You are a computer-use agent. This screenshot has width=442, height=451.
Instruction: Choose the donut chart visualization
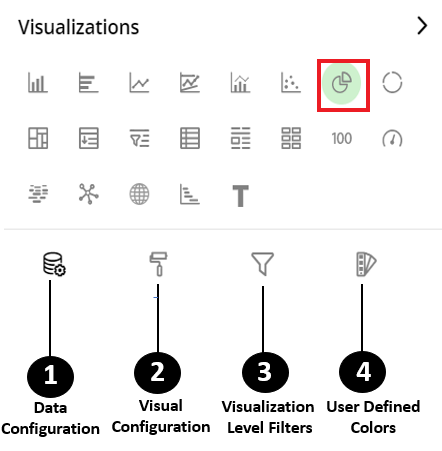click(x=392, y=82)
